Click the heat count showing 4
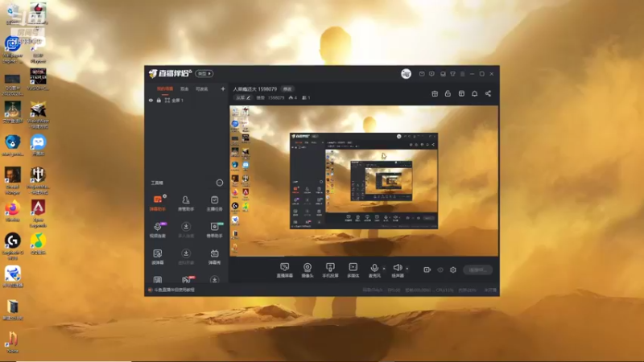Image resolution: width=644 pixels, height=362 pixels. tap(293, 97)
